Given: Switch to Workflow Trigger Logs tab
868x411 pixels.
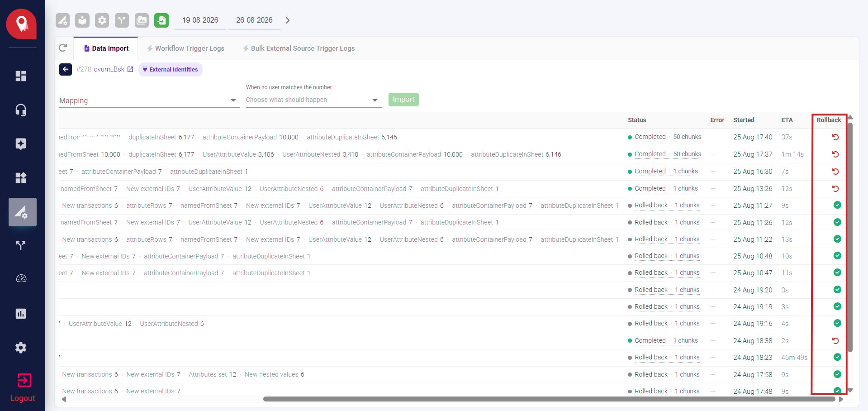Looking at the screenshot, I should 185,48.
